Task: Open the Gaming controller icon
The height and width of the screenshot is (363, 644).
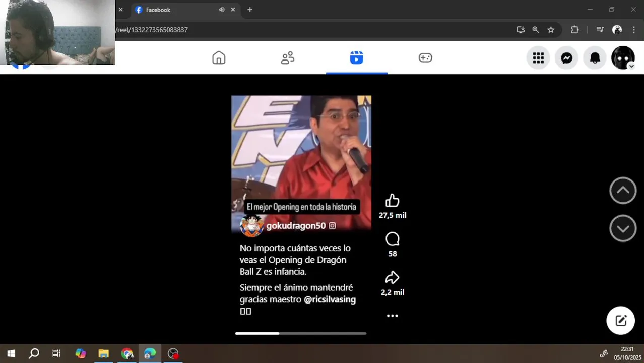Action: pos(425,58)
